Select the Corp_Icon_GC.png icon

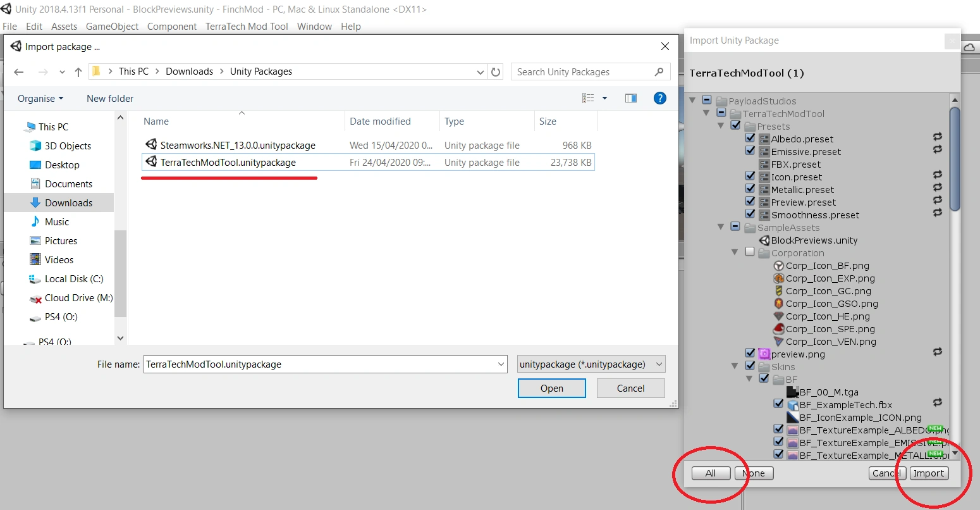779,291
